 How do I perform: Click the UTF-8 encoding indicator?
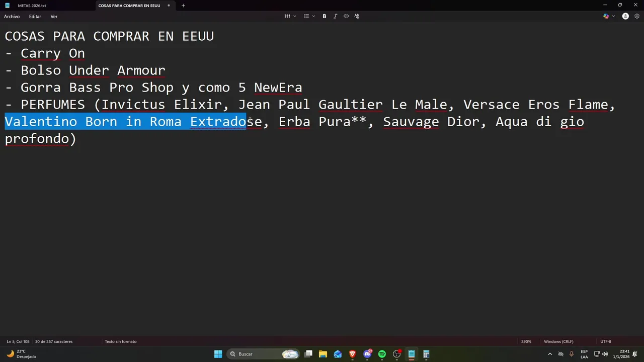(606, 341)
